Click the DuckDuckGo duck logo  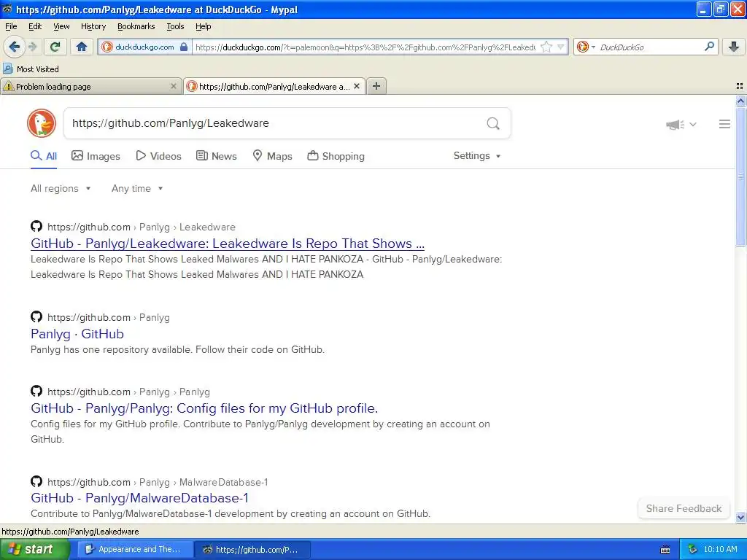coord(42,123)
